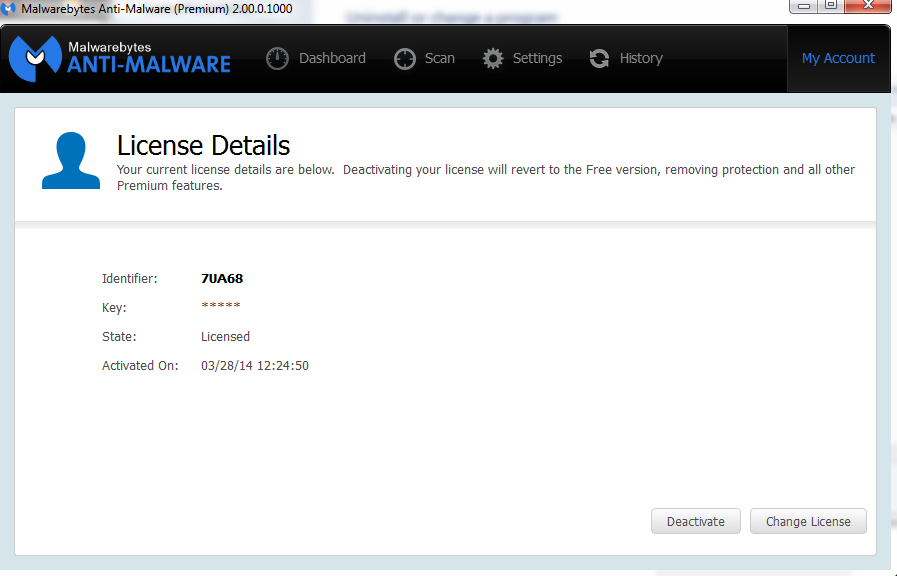The height and width of the screenshot is (576, 897).
Task: Select the My Account tab
Action: coord(838,58)
